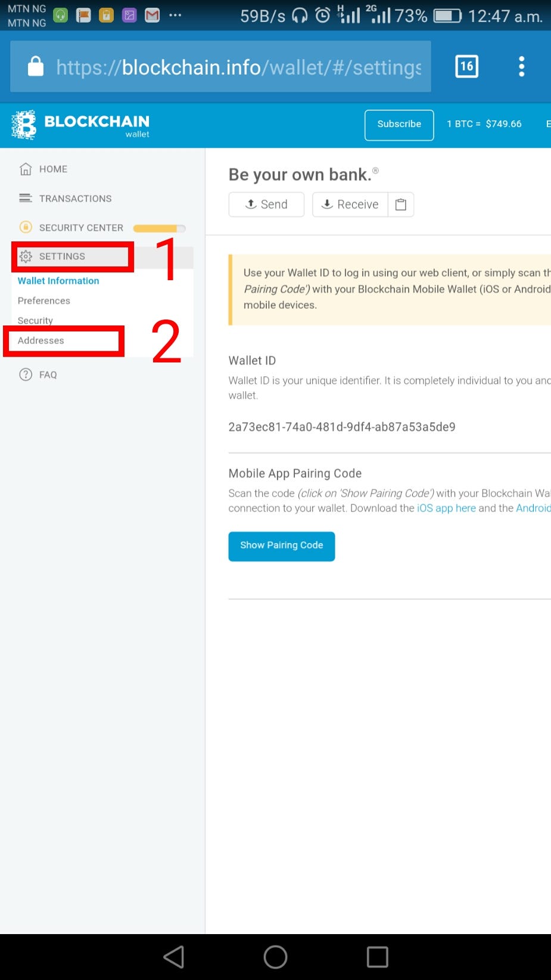Tap the blockchain.info URL address field
The height and width of the screenshot is (980, 551).
(x=221, y=66)
